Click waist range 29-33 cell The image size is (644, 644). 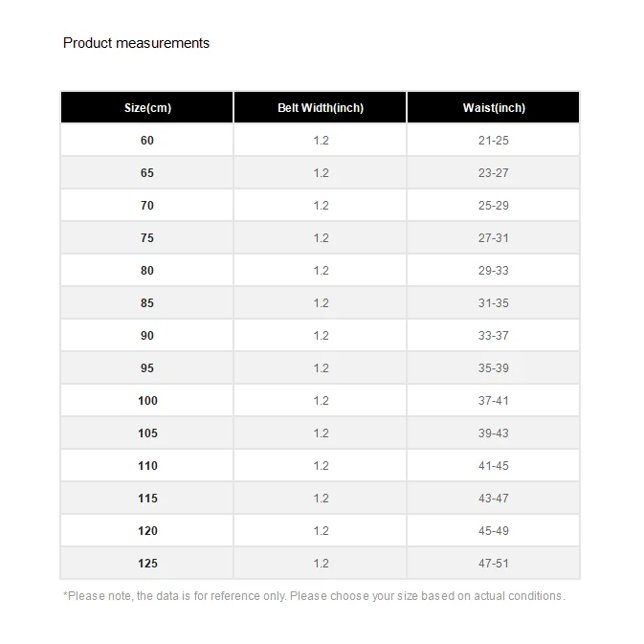click(x=494, y=270)
